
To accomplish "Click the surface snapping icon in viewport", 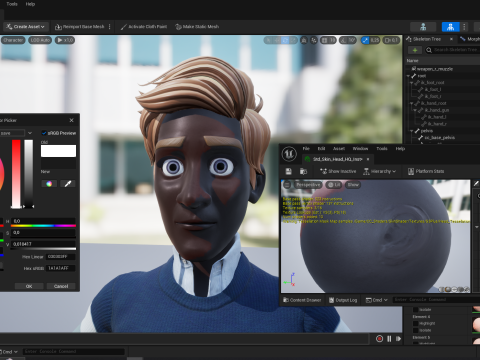I will 314,40.
